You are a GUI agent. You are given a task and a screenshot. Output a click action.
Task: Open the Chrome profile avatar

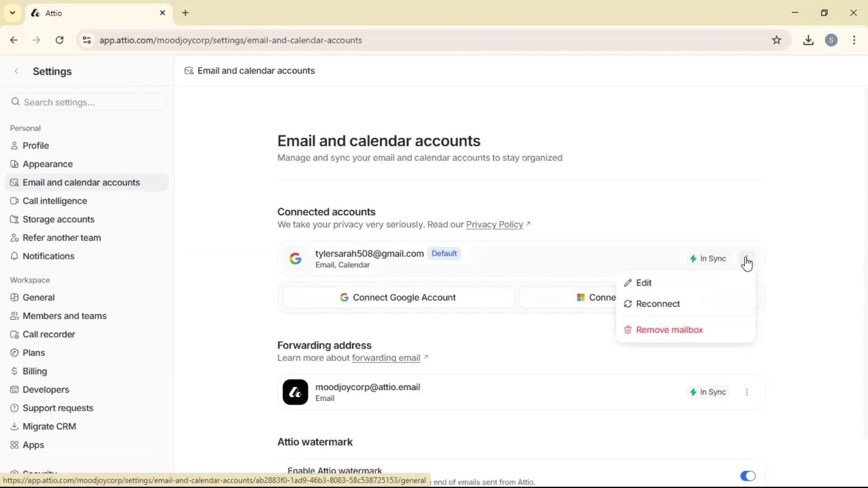point(831,40)
